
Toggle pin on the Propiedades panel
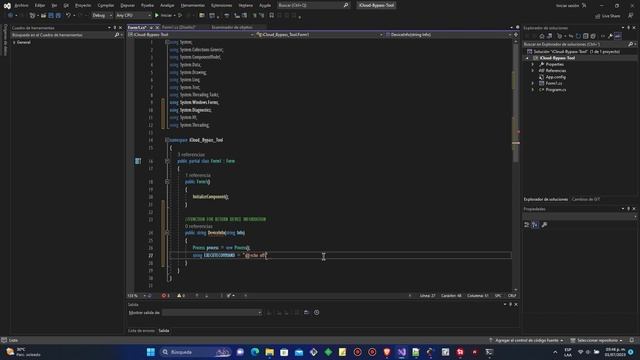[629, 209]
